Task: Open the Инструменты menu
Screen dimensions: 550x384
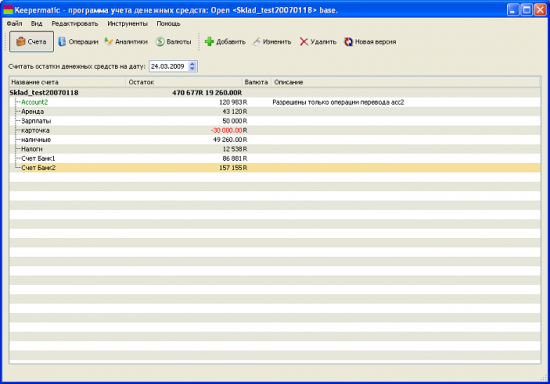Action: (x=127, y=23)
